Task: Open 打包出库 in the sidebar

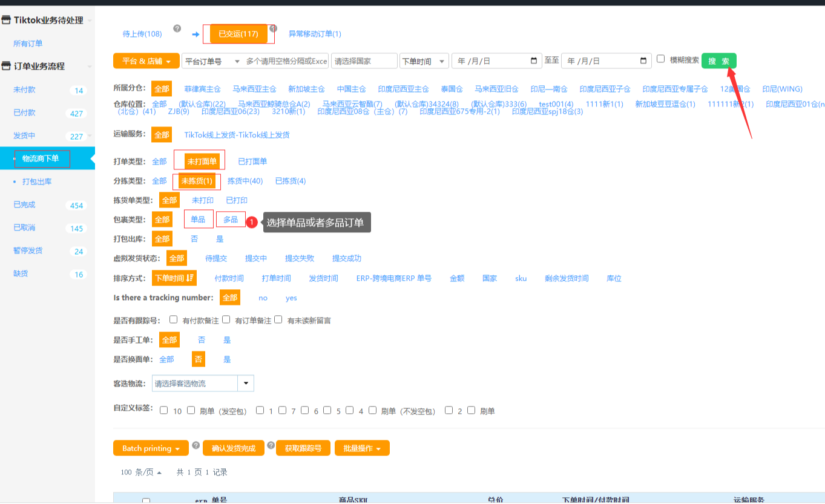Action: click(x=38, y=182)
